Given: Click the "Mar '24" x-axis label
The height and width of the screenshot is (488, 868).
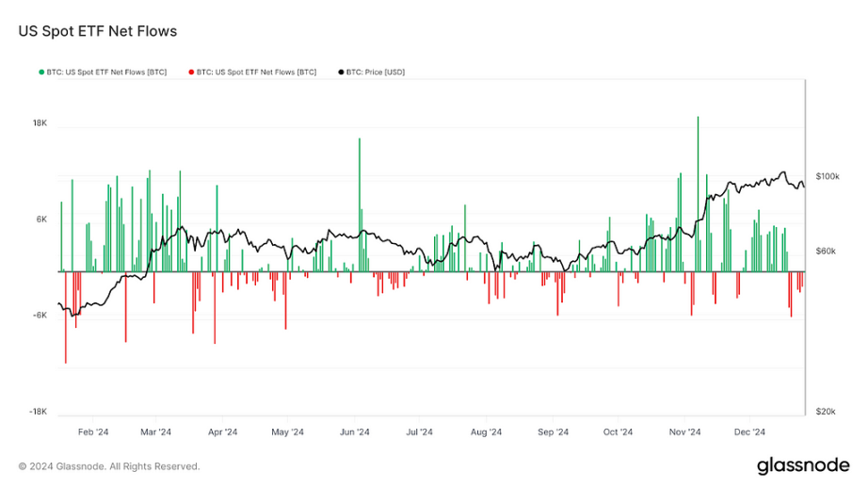Looking at the screenshot, I should point(155,432).
